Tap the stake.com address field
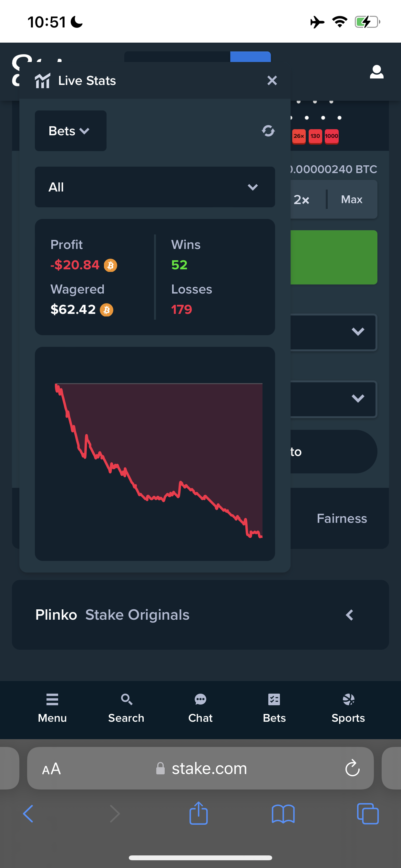 click(200, 768)
